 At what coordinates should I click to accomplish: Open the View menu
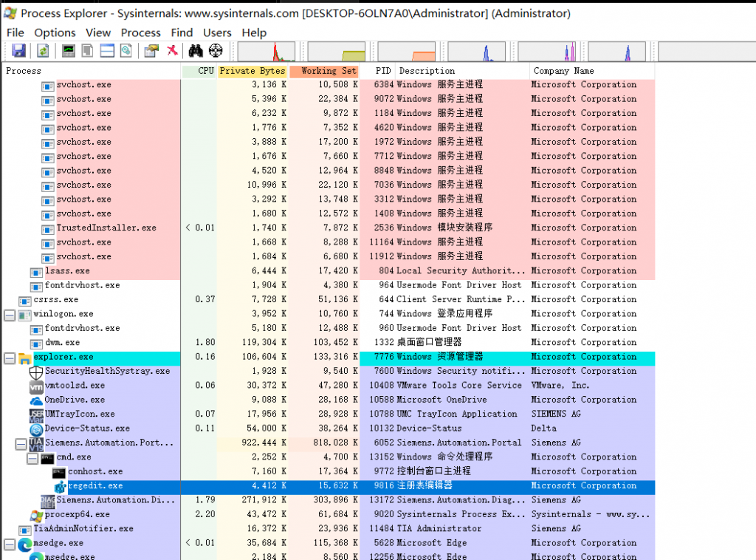tap(98, 33)
